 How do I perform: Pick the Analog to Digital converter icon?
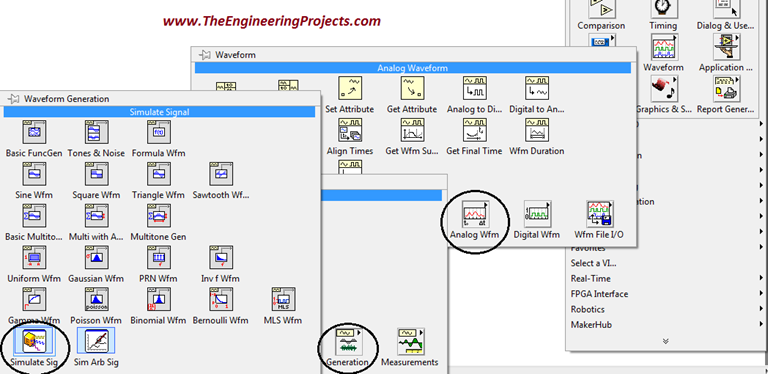(475, 88)
